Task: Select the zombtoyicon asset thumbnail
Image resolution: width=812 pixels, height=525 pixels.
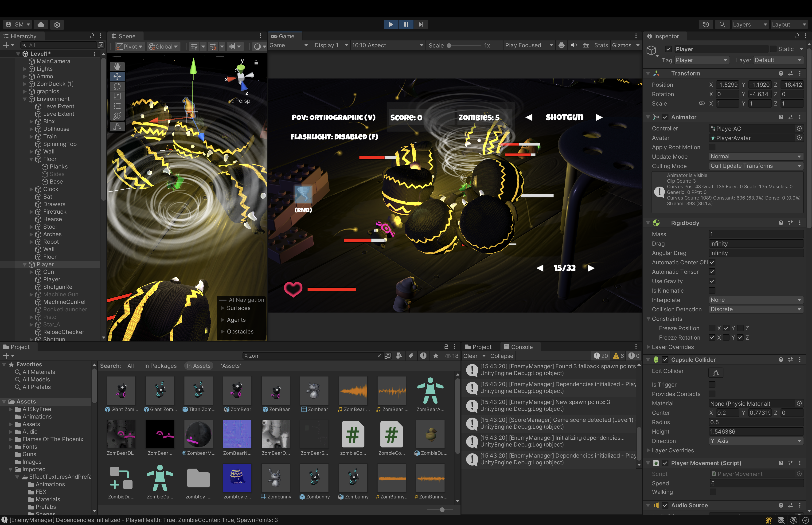Action: coord(237,478)
